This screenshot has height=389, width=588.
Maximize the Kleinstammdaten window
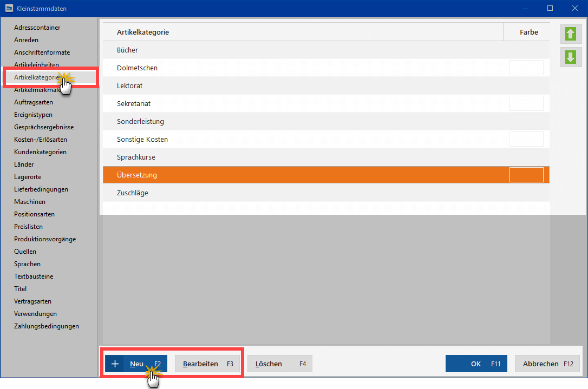coord(550,8)
